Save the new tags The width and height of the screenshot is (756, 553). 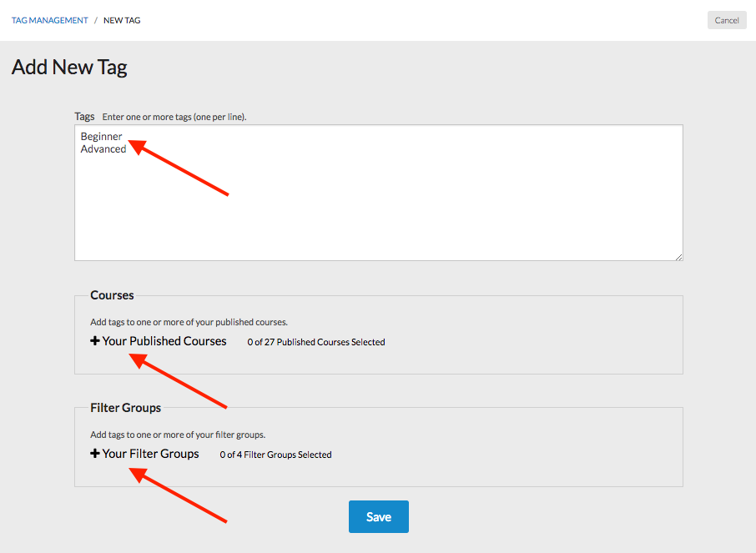(379, 516)
